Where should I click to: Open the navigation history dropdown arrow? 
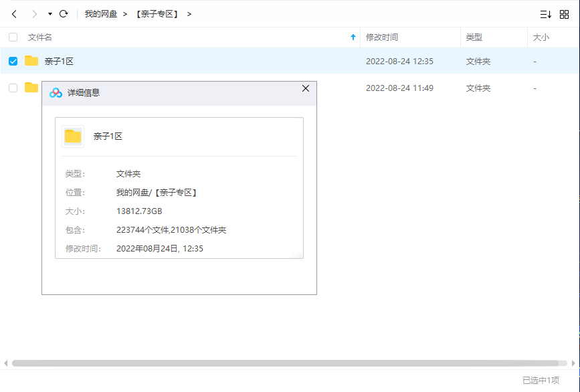coord(50,14)
